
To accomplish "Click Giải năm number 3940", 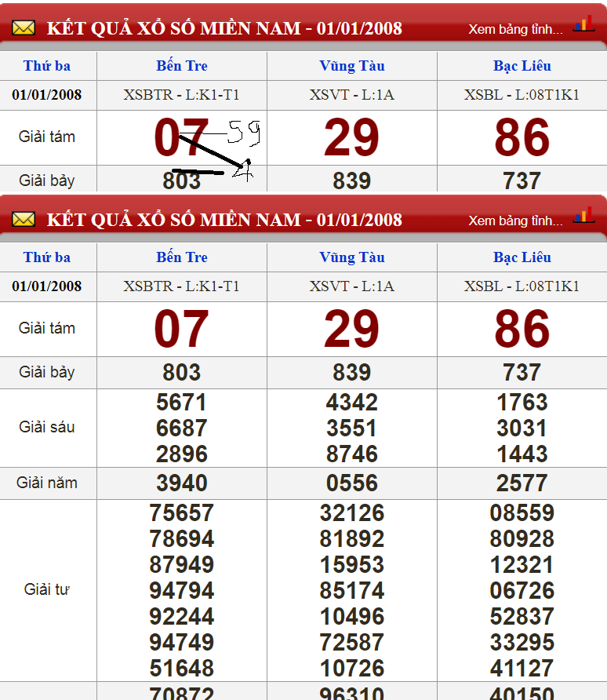I will coord(181,483).
